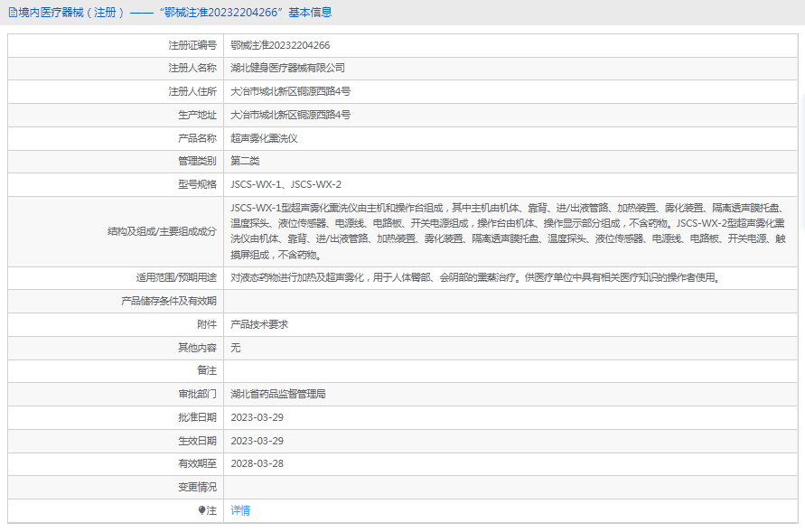This screenshot has width=805, height=532.
Task: Click the label 变更情况
Action: 198,487
